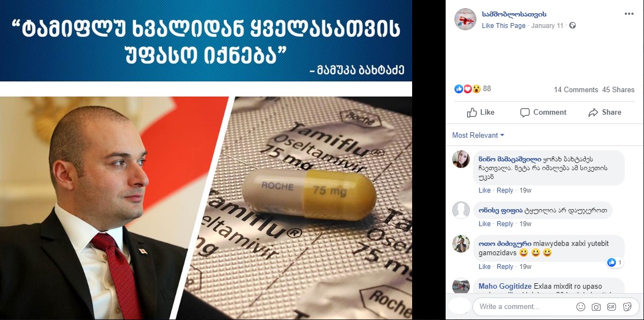
Task: Open the 45 Shares link
Action: (618, 90)
